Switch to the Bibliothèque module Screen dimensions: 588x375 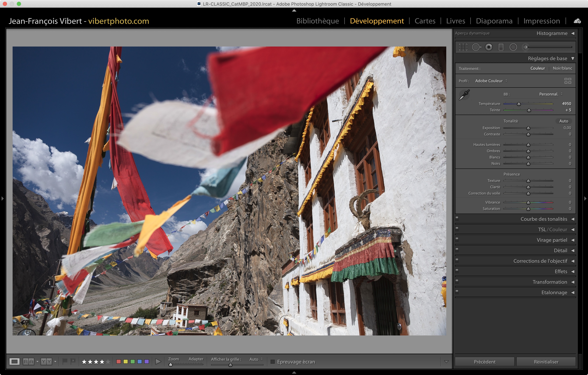[317, 21]
